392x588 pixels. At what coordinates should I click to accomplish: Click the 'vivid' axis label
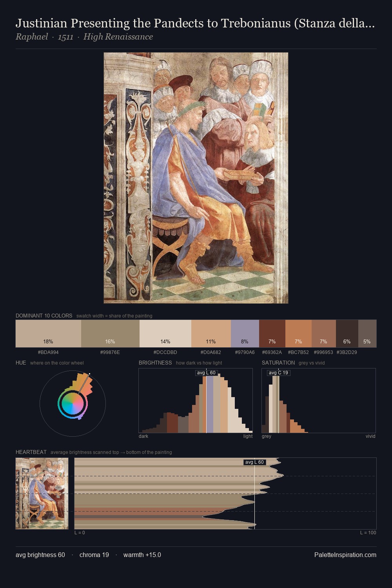[x=370, y=436]
